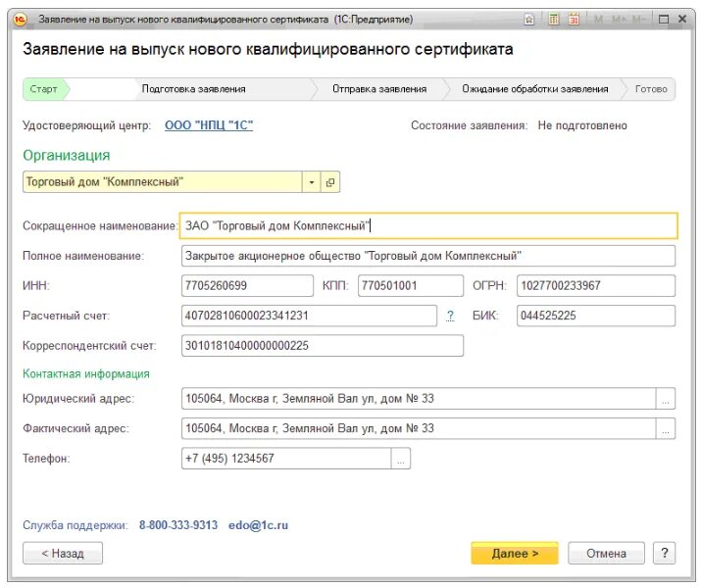The width and height of the screenshot is (701, 588).
Task: Click the M+ memory add button
Action: [x=619, y=20]
